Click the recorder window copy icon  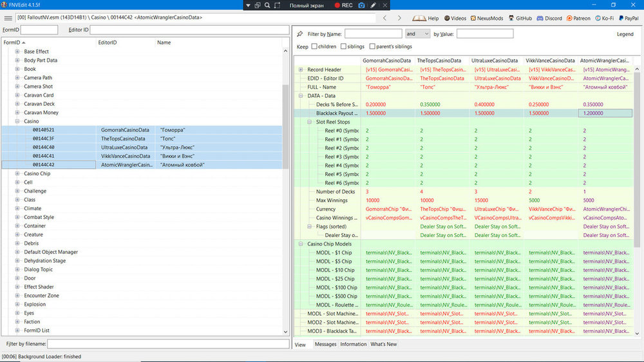click(x=258, y=5)
